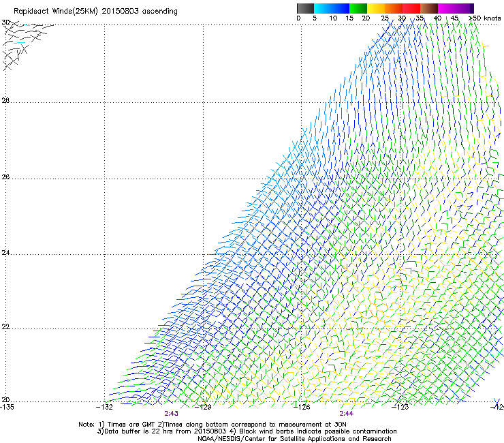504x443 pixels.
Task: Click the gray 0-5 knots color band
Action: coord(305,8)
